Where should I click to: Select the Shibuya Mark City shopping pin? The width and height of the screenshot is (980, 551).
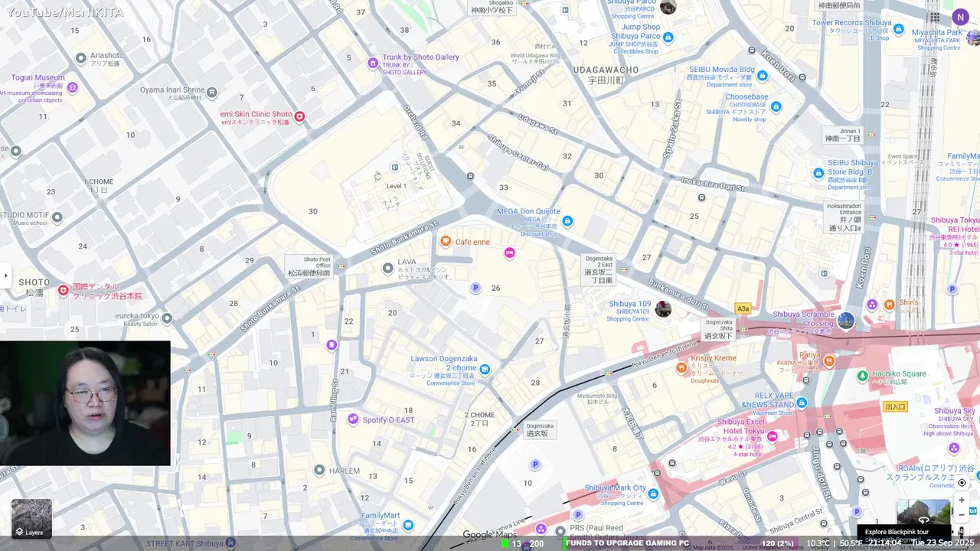(x=653, y=494)
